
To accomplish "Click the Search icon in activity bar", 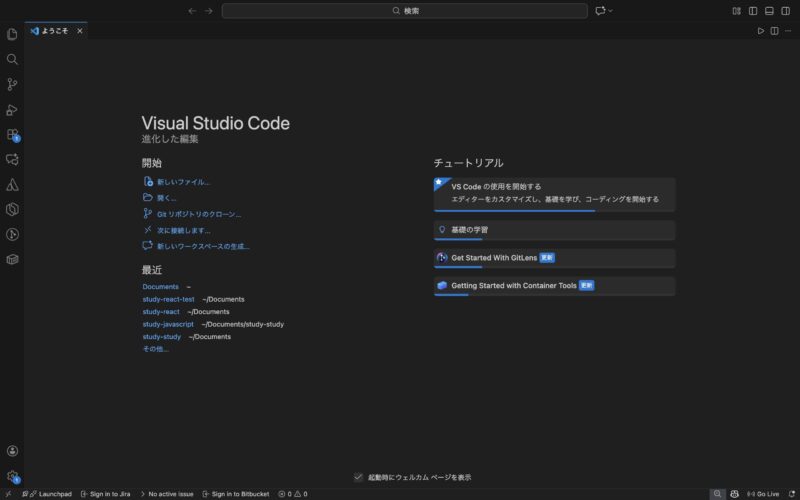I will (x=12, y=59).
